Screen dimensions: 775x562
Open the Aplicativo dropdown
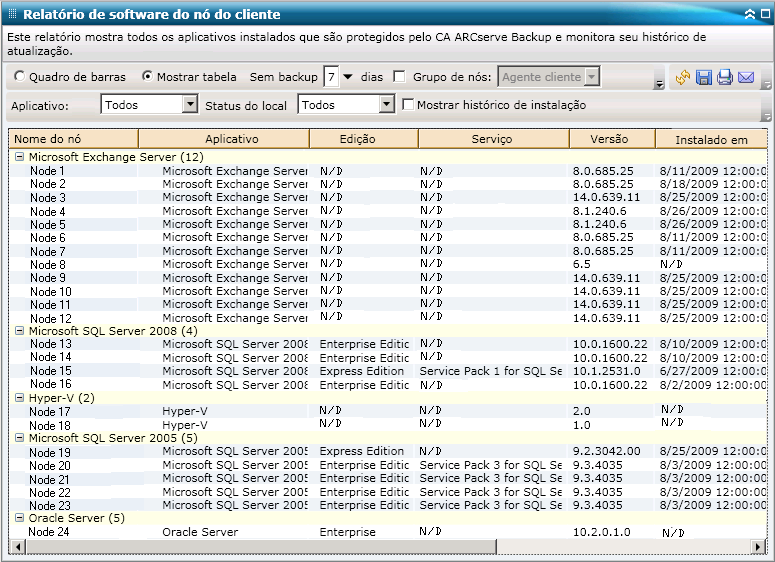tap(190, 105)
